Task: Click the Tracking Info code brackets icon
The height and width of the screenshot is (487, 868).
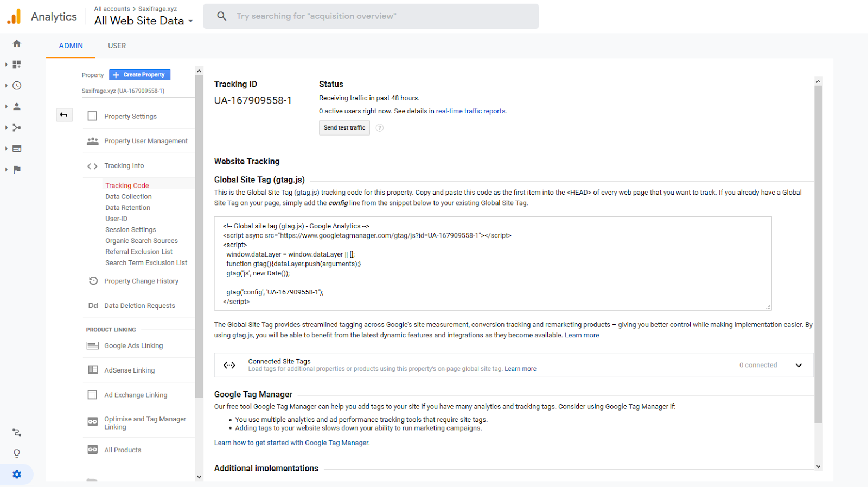Action: pos(92,166)
